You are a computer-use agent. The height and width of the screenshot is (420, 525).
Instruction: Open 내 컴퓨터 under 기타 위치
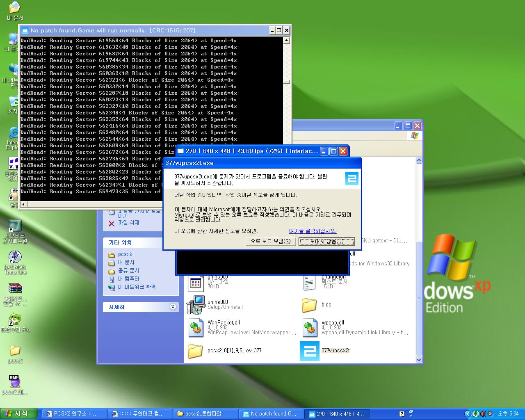(128, 279)
